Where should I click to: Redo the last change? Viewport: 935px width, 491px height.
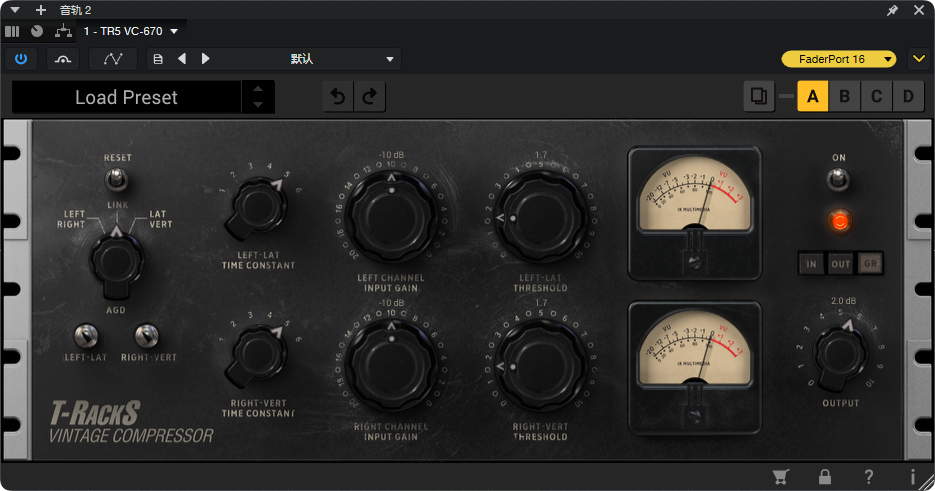click(370, 97)
